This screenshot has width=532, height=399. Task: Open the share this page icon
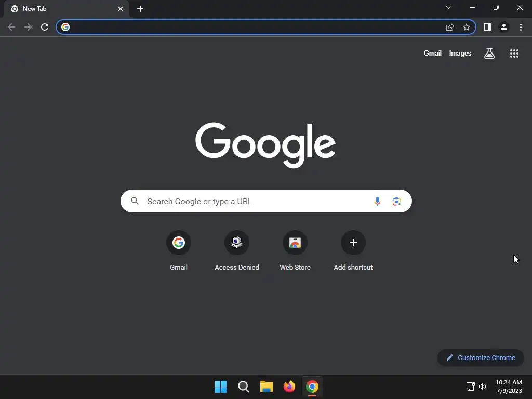pos(450,27)
